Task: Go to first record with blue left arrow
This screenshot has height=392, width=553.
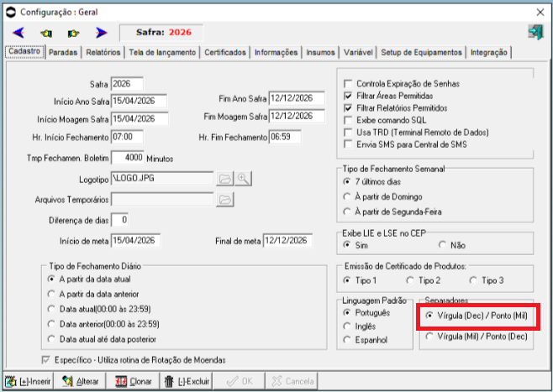Action: pyautogui.click(x=18, y=33)
